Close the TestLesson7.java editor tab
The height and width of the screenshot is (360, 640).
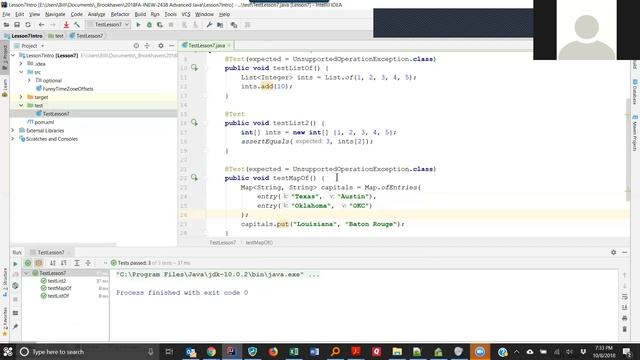(x=229, y=45)
